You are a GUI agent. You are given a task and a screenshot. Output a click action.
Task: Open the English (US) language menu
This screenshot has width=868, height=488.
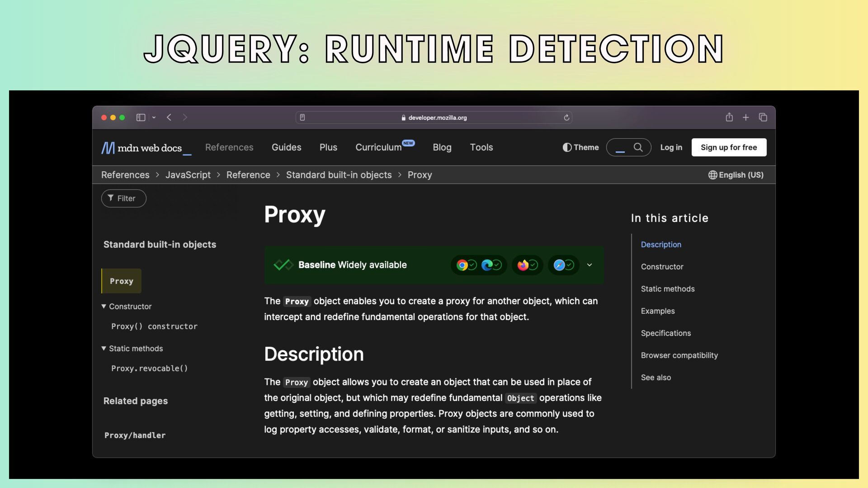point(736,175)
